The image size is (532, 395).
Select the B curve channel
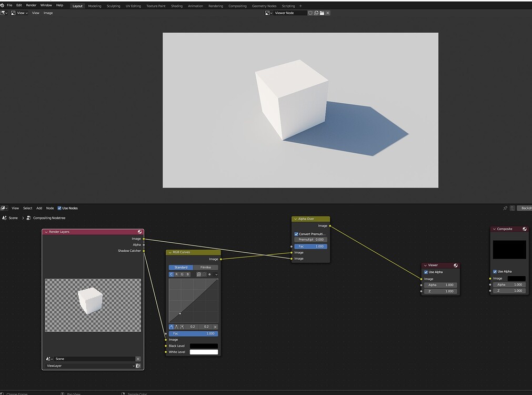point(188,274)
